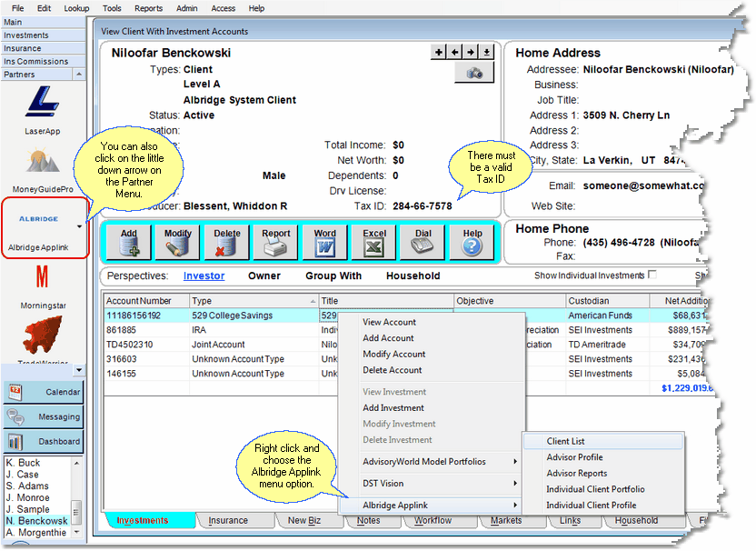Viewport: 756px width, 551px height.
Task: Enable Show Individual Investments
Action: click(x=652, y=275)
